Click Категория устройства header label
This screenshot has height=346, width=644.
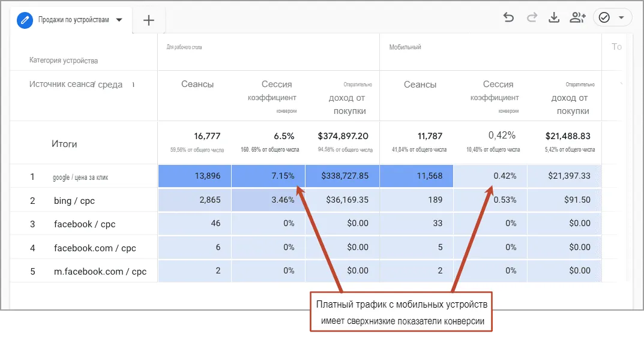tap(64, 61)
